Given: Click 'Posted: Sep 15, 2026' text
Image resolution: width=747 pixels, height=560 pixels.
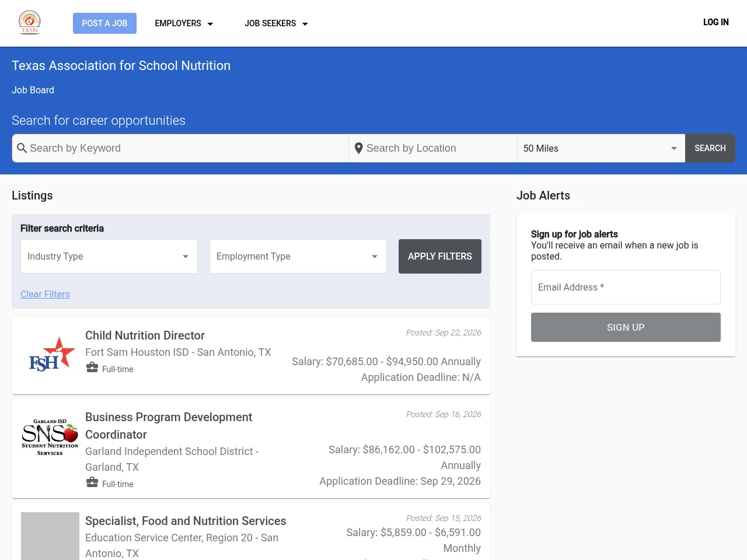Looking at the screenshot, I should coord(444,518).
